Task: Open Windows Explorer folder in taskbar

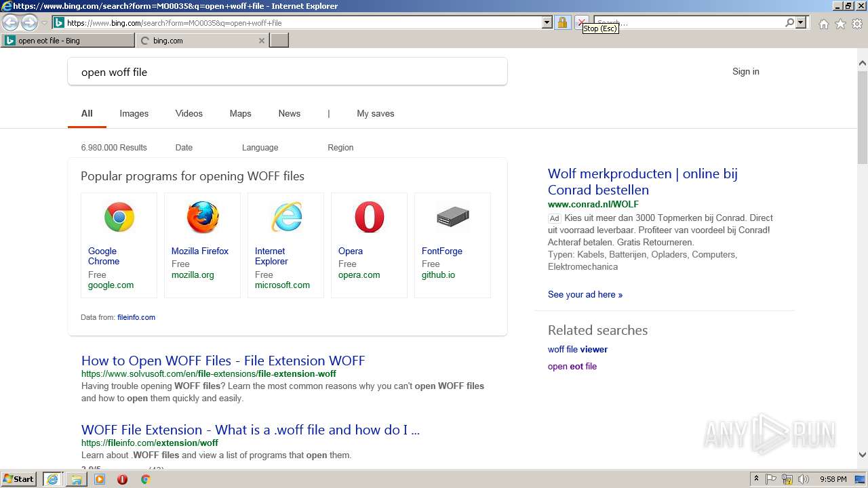Action: pos(76,479)
